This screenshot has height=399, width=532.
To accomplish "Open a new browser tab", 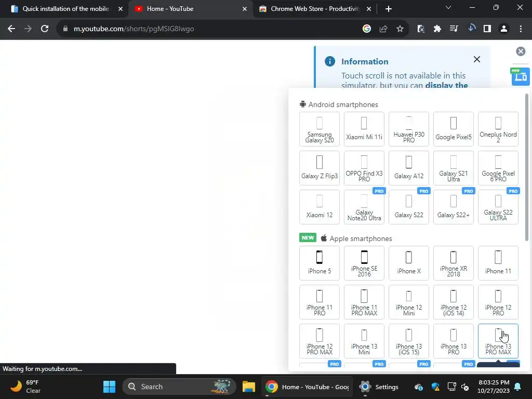I will (x=389, y=9).
